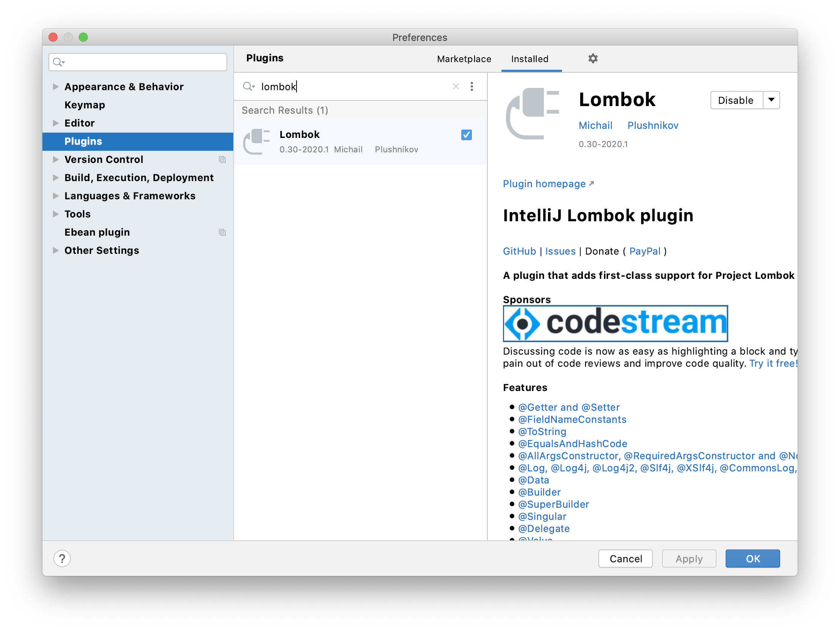The height and width of the screenshot is (632, 840).
Task: Expand the Other Settings section
Action: pyautogui.click(x=55, y=250)
